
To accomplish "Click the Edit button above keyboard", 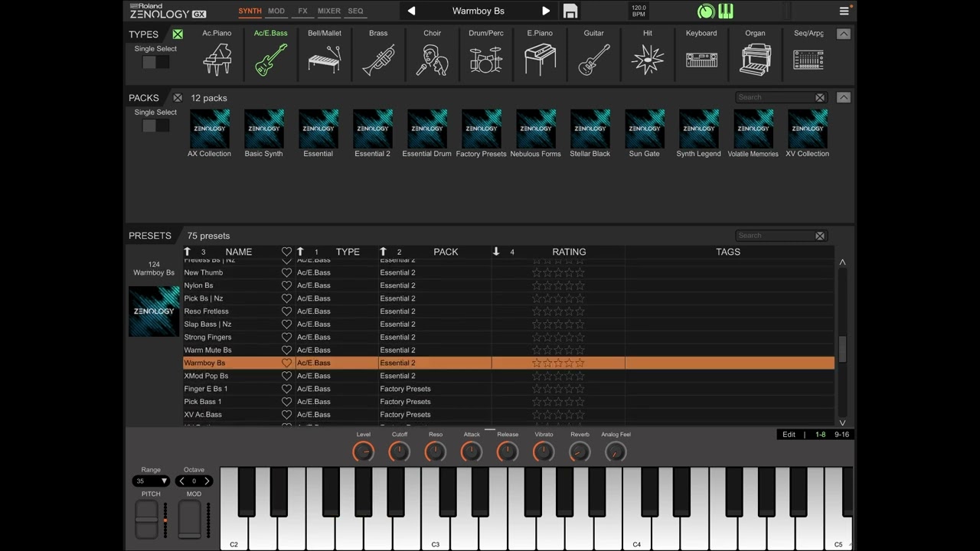I will click(789, 435).
